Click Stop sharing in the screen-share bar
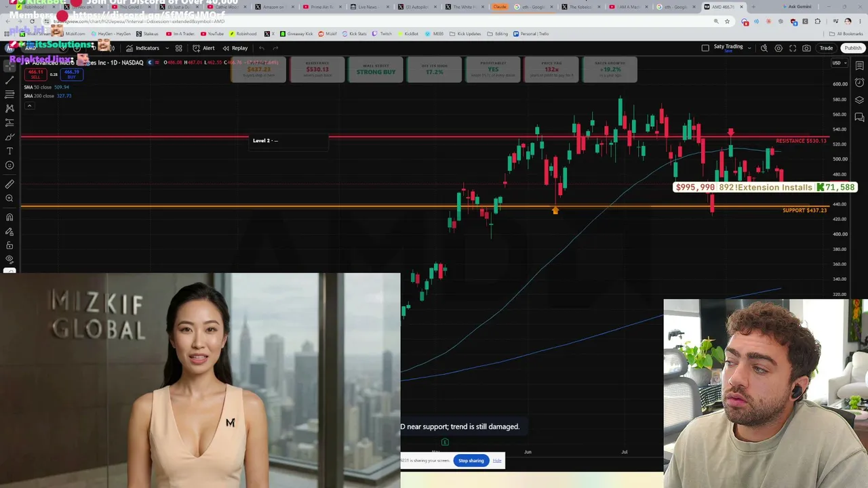868x488 pixels. [x=471, y=461]
